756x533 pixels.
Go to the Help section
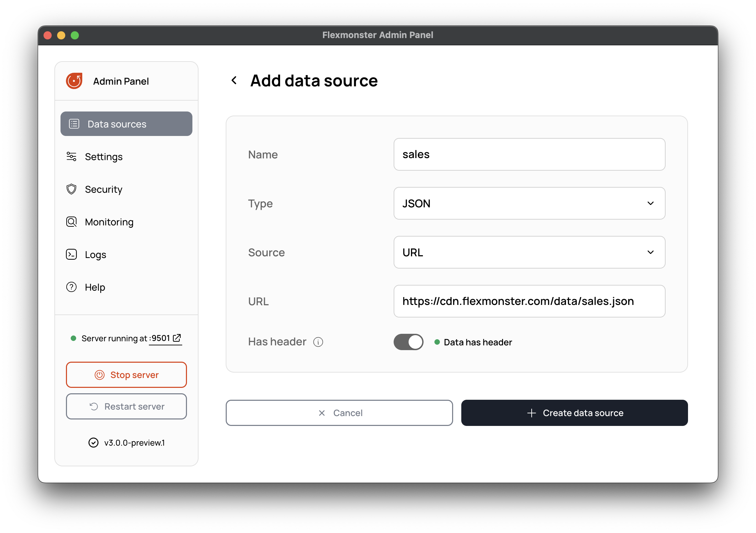95,287
